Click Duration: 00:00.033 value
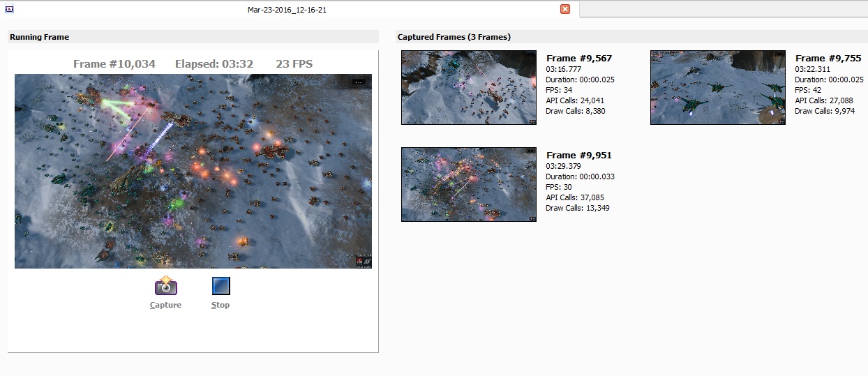The height and width of the screenshot is (376, 868). click(581, 176)
